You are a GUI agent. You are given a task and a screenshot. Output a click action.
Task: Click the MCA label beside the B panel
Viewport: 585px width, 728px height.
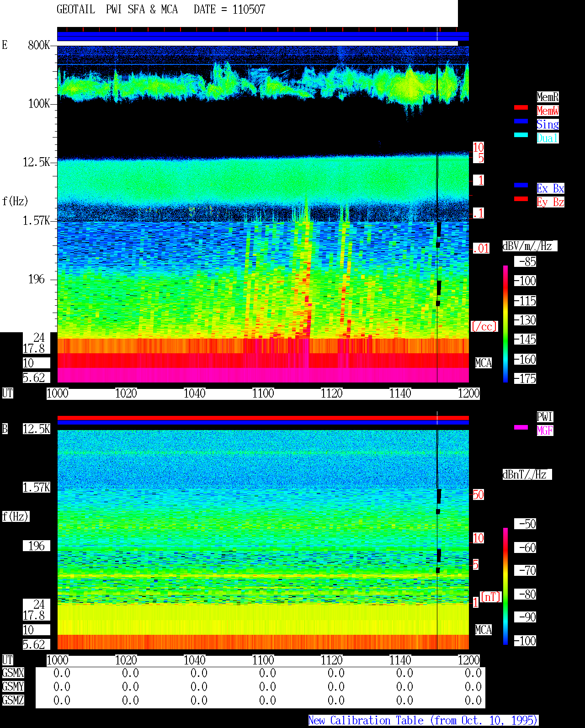(x=484, y=630)
